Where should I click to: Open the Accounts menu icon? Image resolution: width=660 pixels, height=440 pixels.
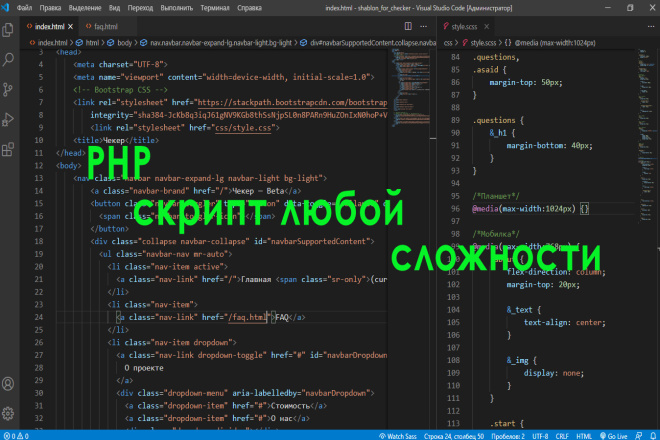tap(8, 384)
